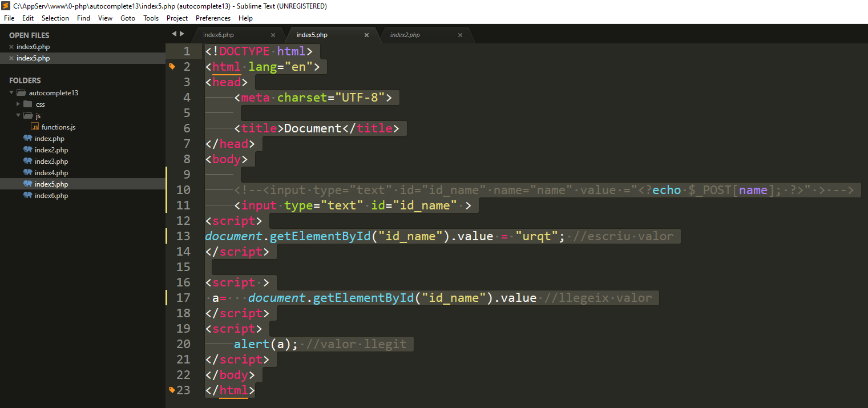Viewport: 868px width, 408px height.
Task: Switch to the index2.php tab
Action: pyautogui.click(x=405, y=35)
